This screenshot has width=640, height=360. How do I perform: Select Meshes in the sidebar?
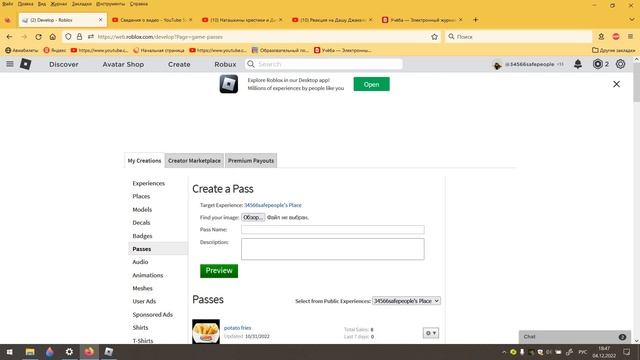pyautogui.click(x=142, y=288)
